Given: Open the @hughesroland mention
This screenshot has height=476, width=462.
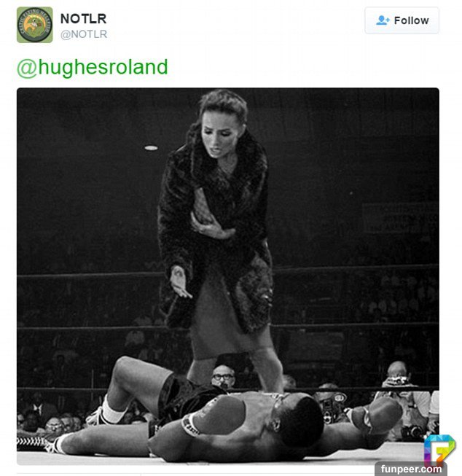Looking at the screenshot, I should tap(93, 67).
